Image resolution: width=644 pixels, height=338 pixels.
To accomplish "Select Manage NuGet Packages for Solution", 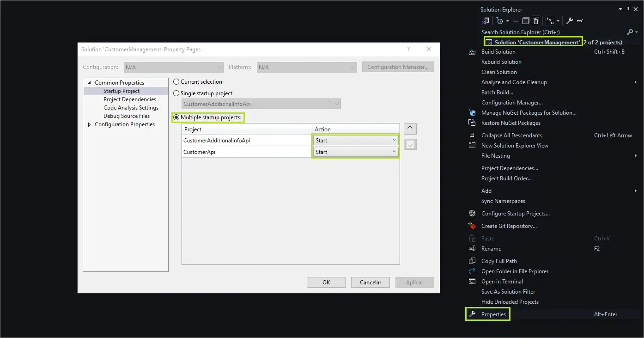I will point(529,113).
